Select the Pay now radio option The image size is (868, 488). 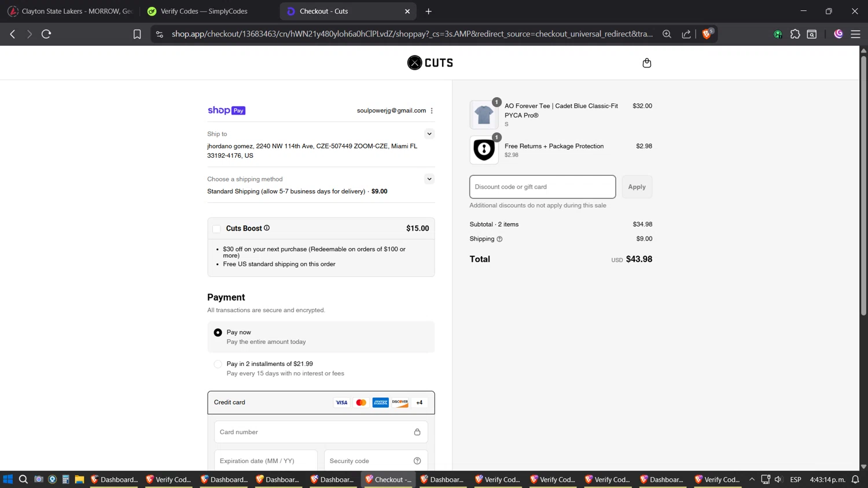218,332
